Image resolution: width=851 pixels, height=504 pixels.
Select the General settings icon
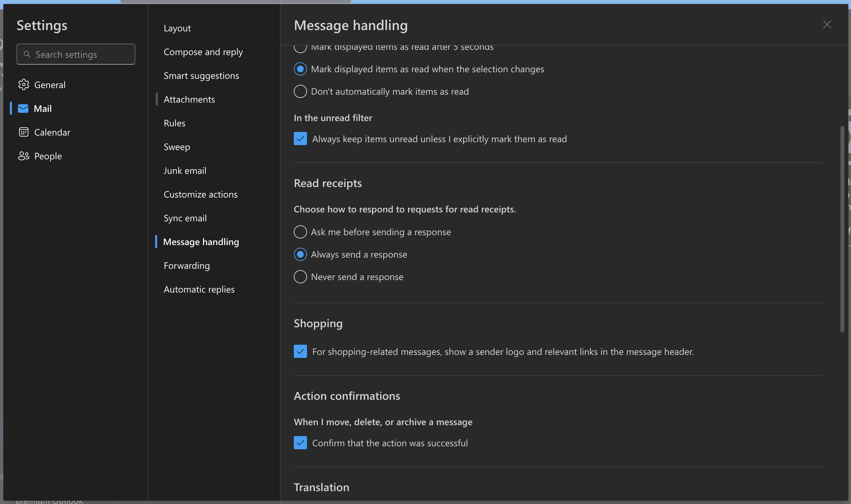tap(22, 84)
